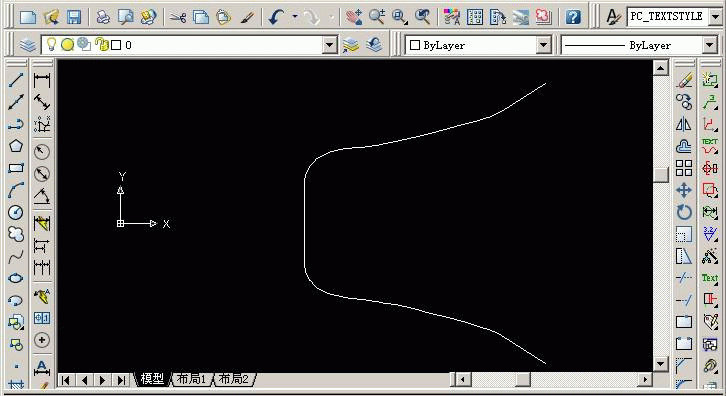The width and height of the screenshot is (726, 396).
Task: Select the Erase tool
Action: (684, 80)
